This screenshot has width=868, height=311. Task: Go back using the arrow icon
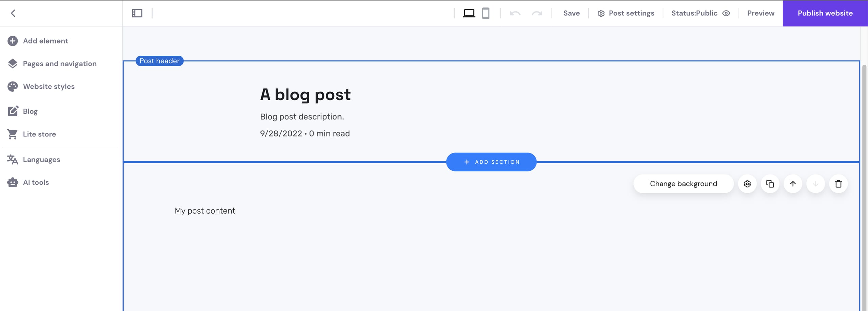click(x=13, y=13)
